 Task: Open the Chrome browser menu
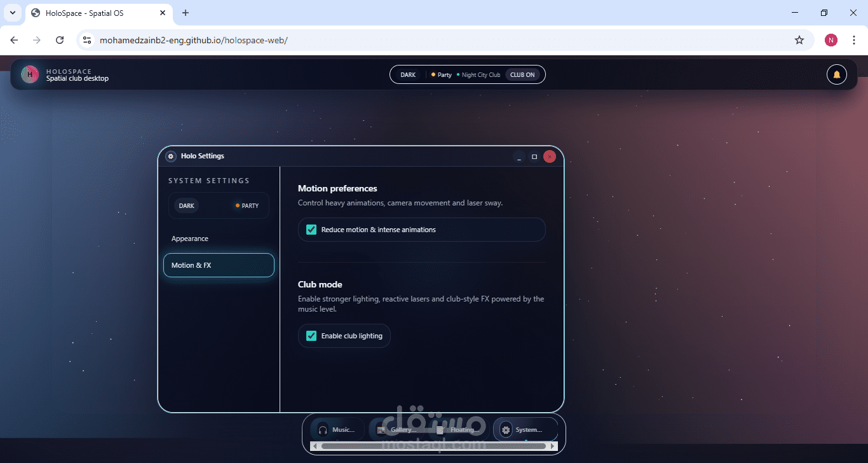coord(854,39)
